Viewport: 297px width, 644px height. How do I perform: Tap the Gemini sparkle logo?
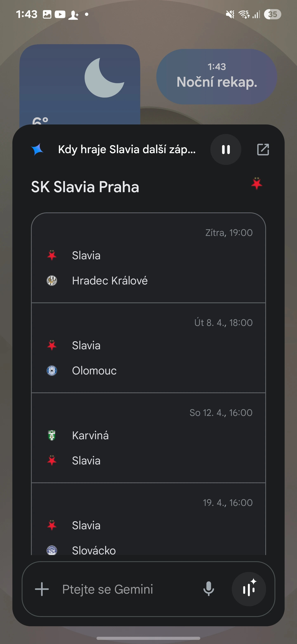(x=37, y=149)
